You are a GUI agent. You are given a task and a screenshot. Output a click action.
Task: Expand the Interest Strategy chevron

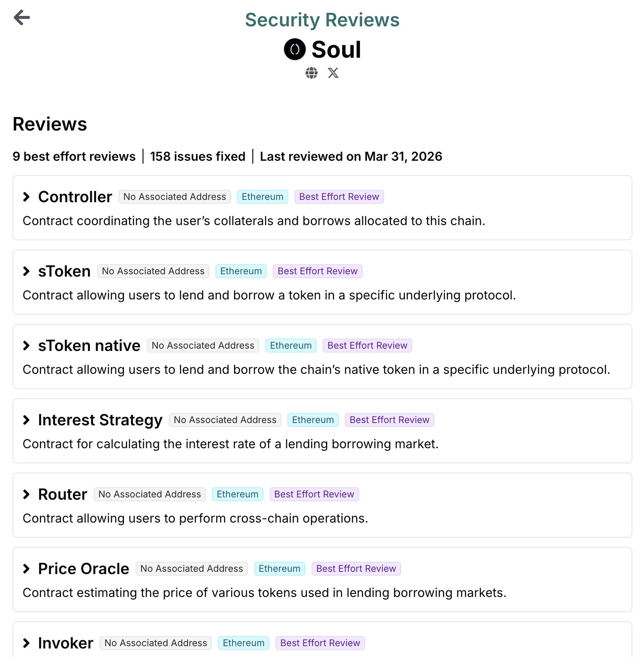[26, 420]
